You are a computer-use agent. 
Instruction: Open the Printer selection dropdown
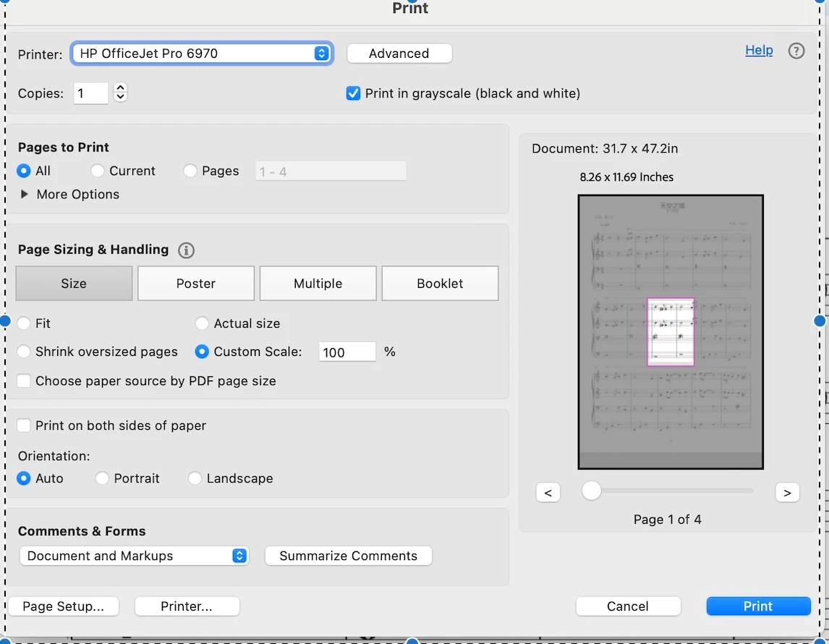click(202, 54)
